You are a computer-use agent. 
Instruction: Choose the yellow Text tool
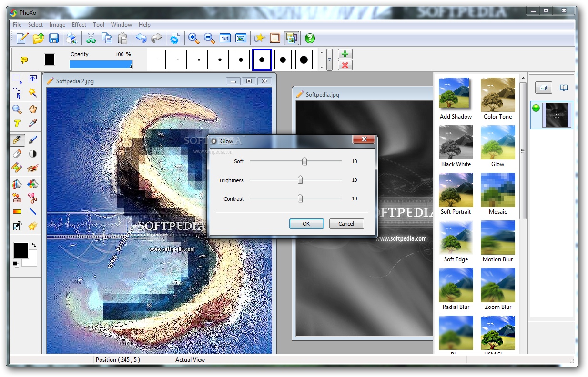pyautogui.click(x=17, y=123)
